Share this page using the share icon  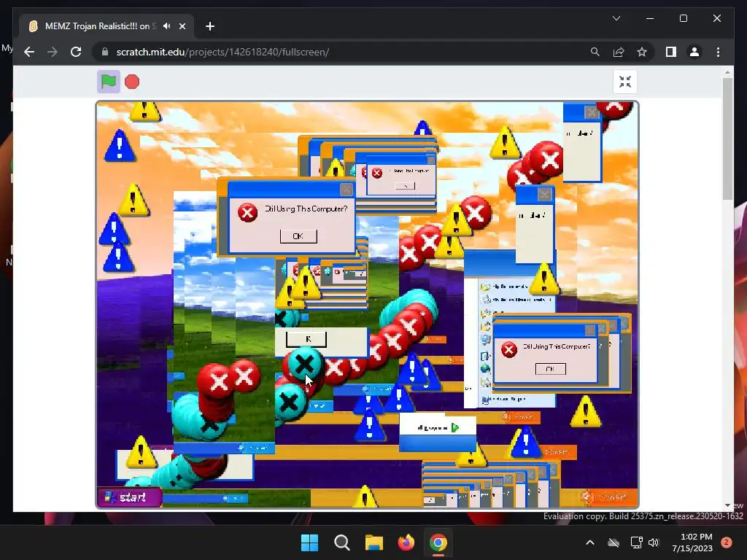pyautogui.click(x=619, y=52)
